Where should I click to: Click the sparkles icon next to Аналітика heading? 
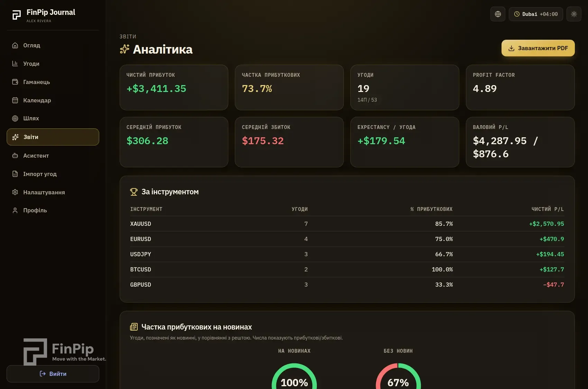pyautogui.click(x=125, y=49)
